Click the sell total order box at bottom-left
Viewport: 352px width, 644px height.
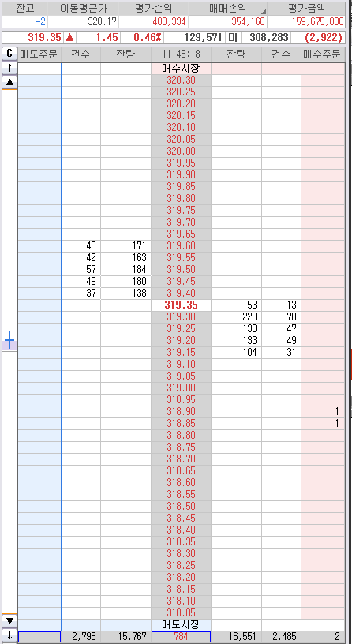[x=39, y=637]
